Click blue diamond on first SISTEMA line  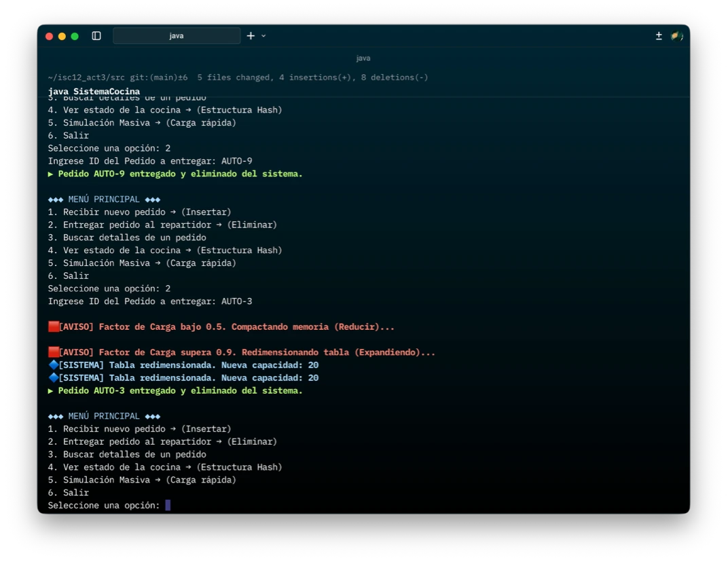click(54, 365)
